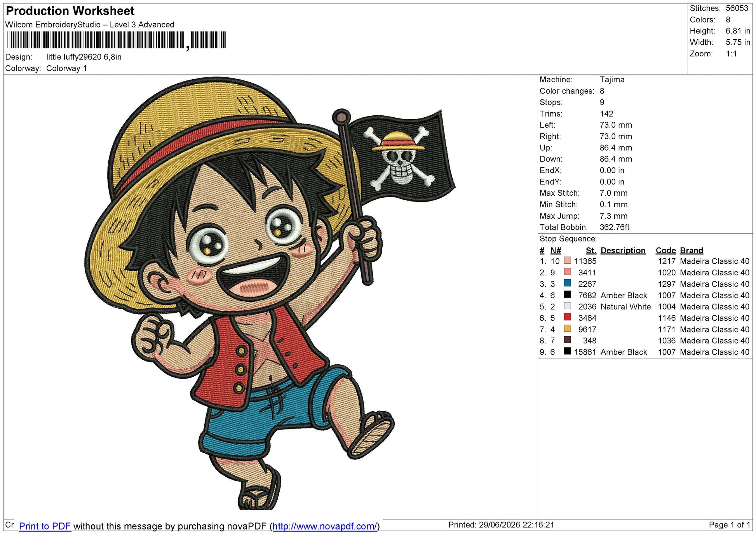This screenshot has width=756, height=534.
Task: Select the Right value '73.0 mm'
Action: pos(616,136)
